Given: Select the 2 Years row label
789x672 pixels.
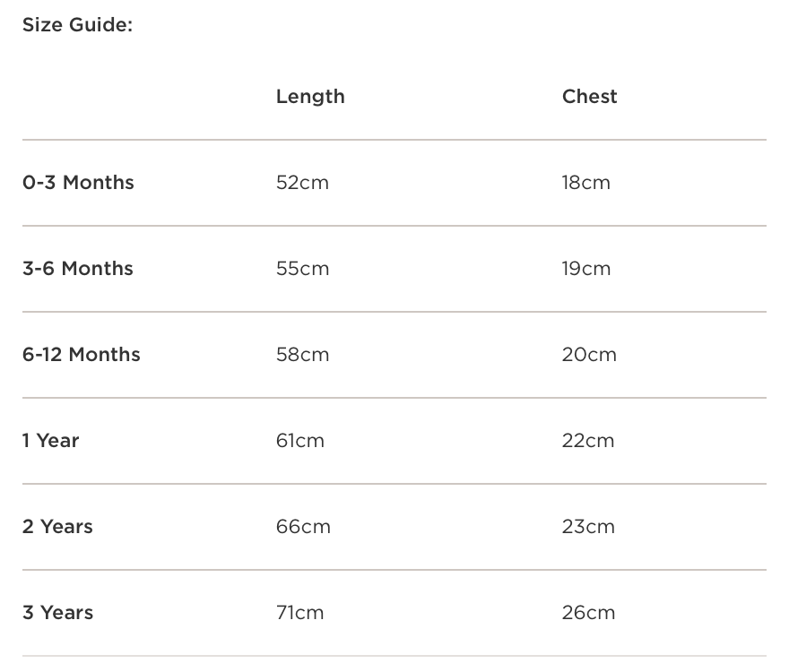Looking at the screenshot, I should (x=57, y=527).
